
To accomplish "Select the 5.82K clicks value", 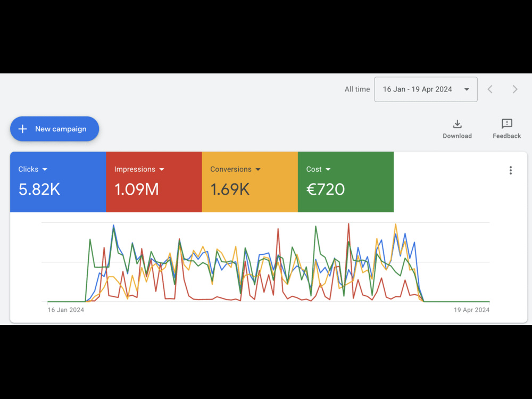I will (39, 189).
